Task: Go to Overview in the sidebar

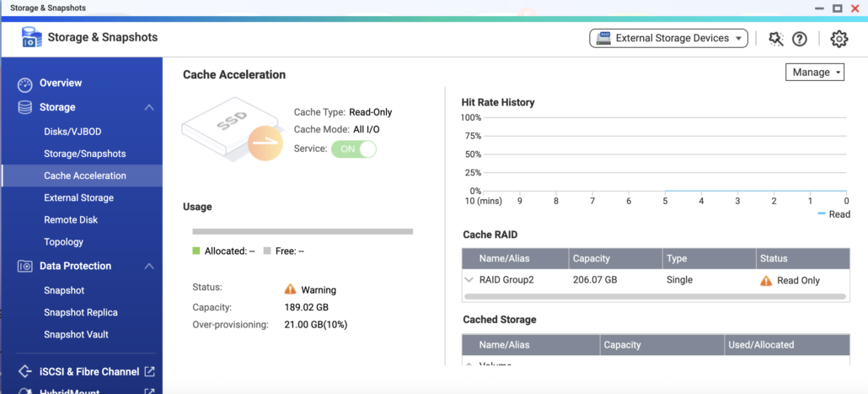Action: point(61,84)
